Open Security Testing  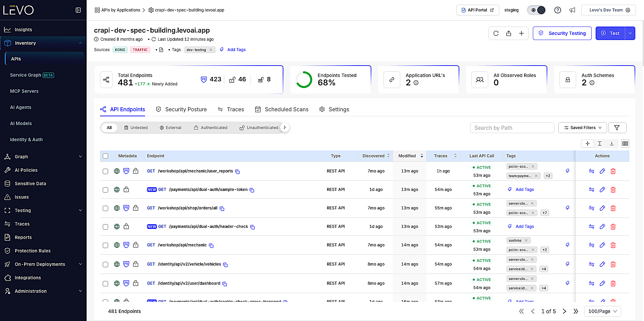pos(562,33)
